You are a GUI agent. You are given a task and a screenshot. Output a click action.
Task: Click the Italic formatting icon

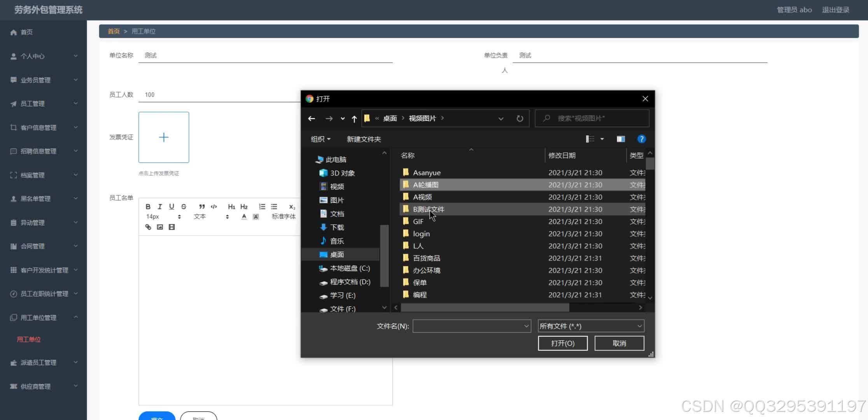pyautogui.click(x=159, y=206)
